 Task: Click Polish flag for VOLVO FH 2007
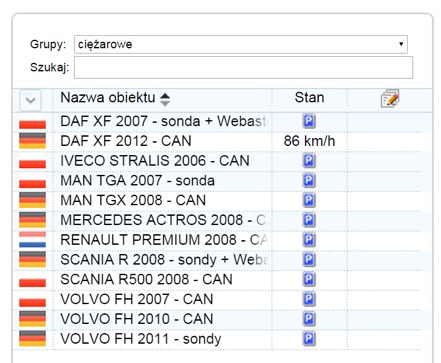32,299
